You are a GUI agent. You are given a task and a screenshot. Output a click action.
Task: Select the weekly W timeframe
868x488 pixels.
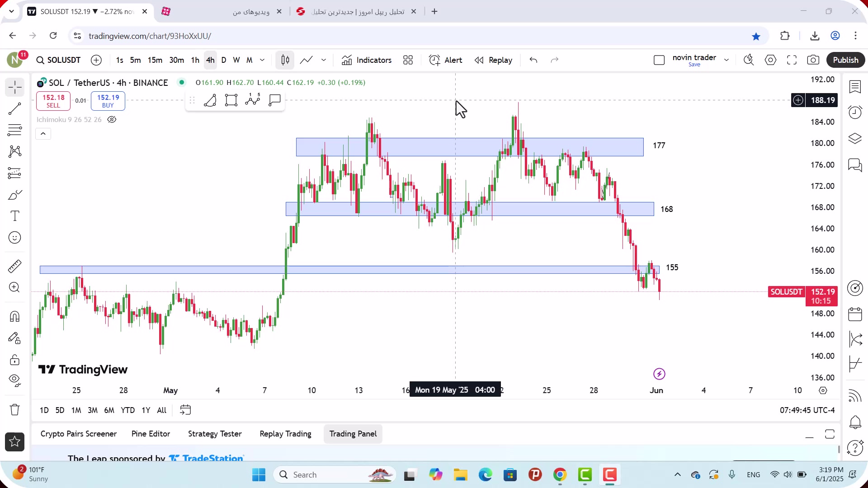[236, 60]
